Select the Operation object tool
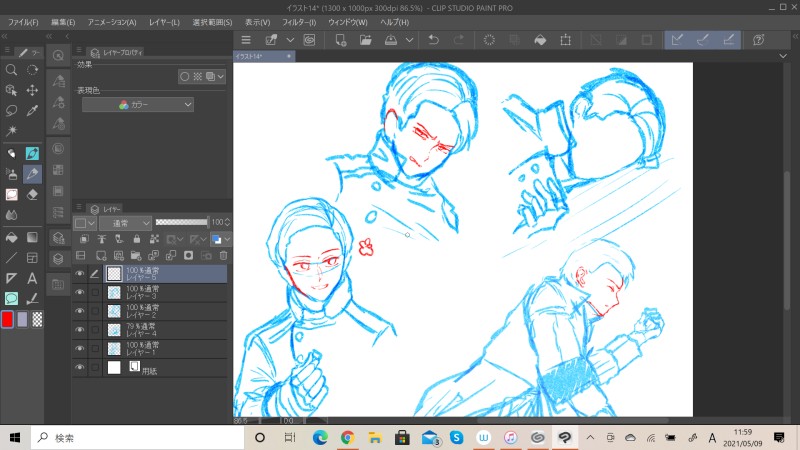The image size is (800, 450). coord(11,90)
